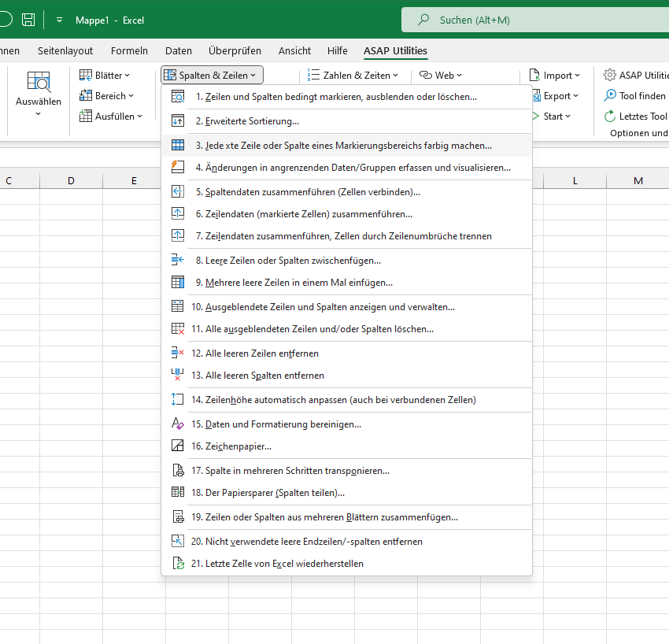Click Ausgeblendete Zeilen anzeigen icon

pos(178,306)
